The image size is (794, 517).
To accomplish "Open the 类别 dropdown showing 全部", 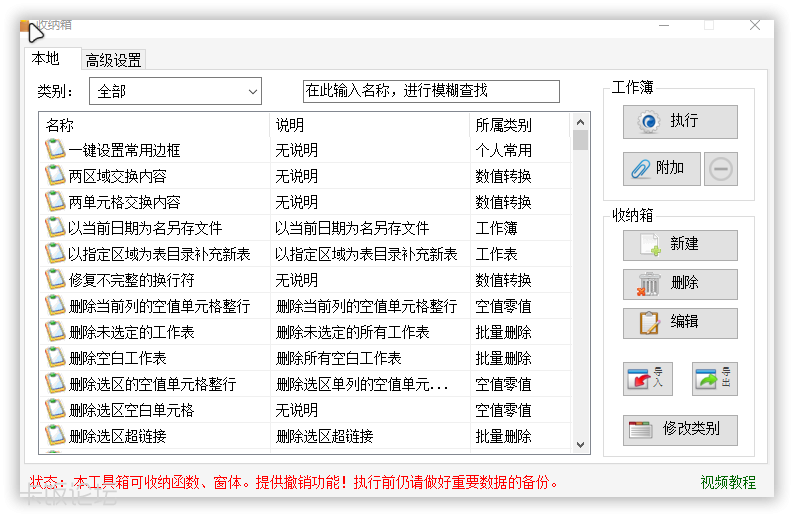I will (x=175, y=92).
